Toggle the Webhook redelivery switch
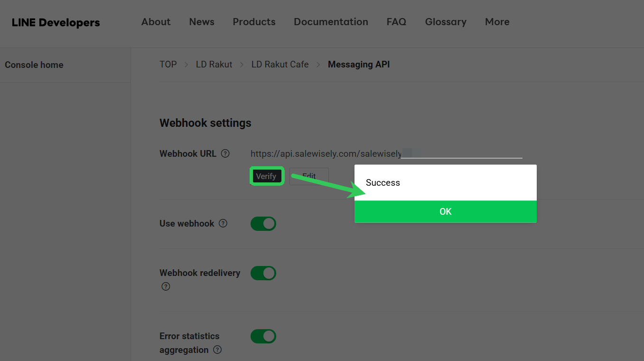This screenshot has width=644, height=361. 263,273
